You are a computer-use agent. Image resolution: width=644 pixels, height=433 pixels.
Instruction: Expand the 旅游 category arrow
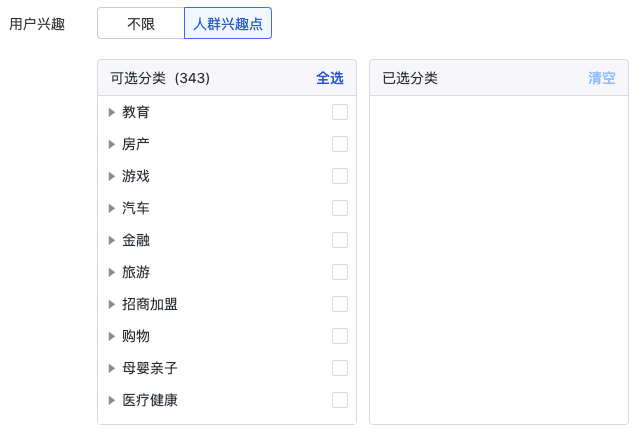pyautogui.click(x=111, y=272)
